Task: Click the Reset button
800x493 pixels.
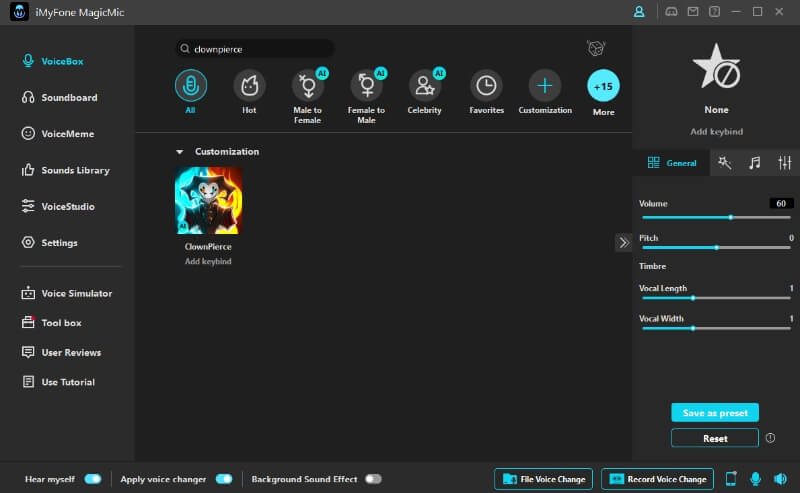Action: pos(715,438)
